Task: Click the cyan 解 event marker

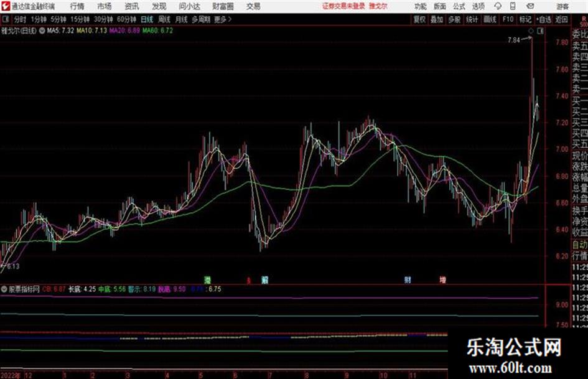Action: point(264,279)
